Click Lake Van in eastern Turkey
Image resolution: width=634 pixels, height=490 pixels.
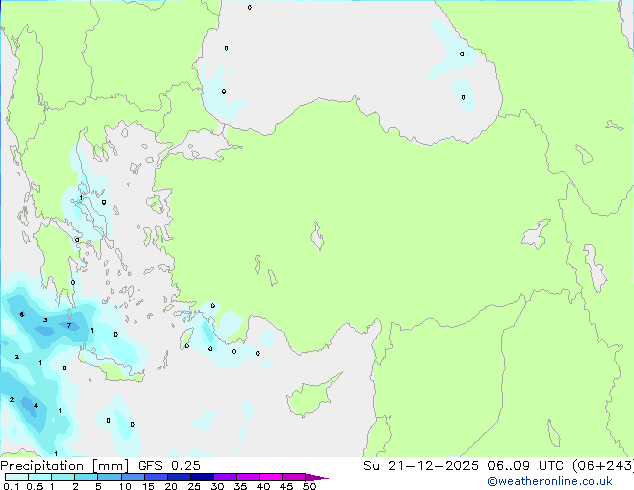(536, 235)
